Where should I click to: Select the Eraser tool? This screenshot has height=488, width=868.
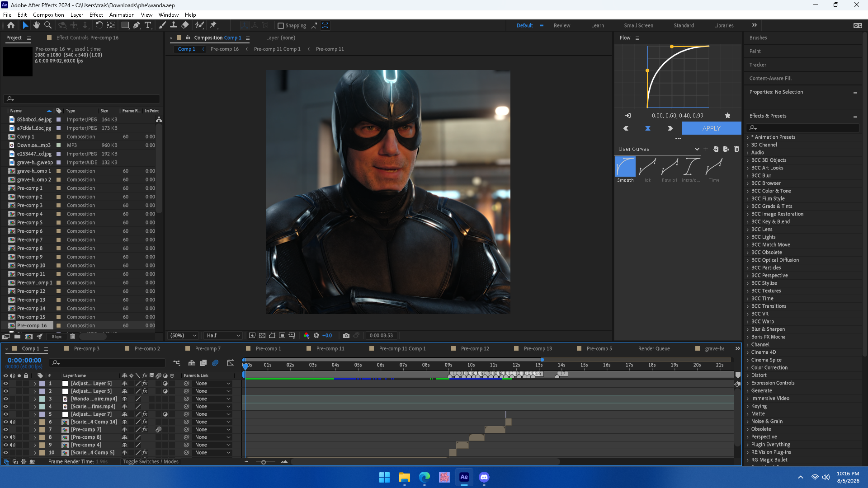(185, 25)
